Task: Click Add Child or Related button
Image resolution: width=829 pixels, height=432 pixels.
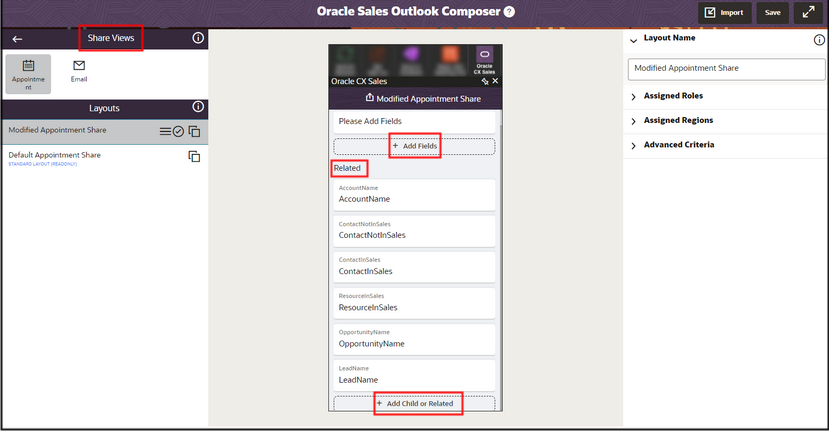Action: pyautogui.click(x=414, y=403)
